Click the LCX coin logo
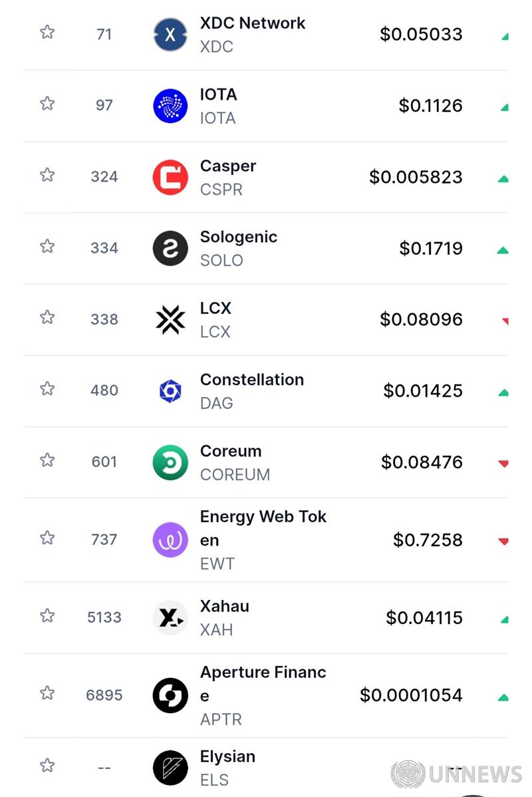Viewport: 532px width, 797px height. pos(170,319)
